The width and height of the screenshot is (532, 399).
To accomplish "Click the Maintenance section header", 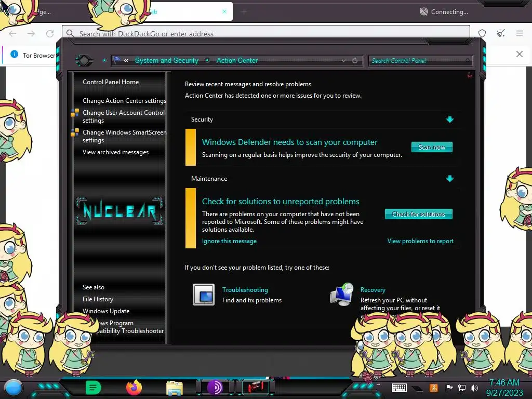I will pos(209,179).
